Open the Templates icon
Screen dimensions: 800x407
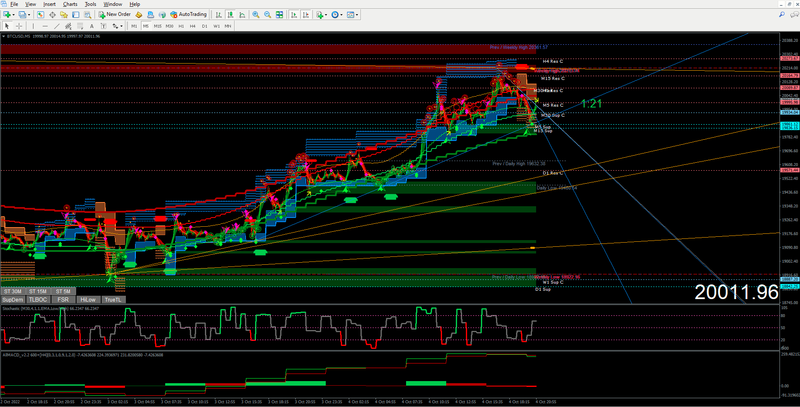350,15
